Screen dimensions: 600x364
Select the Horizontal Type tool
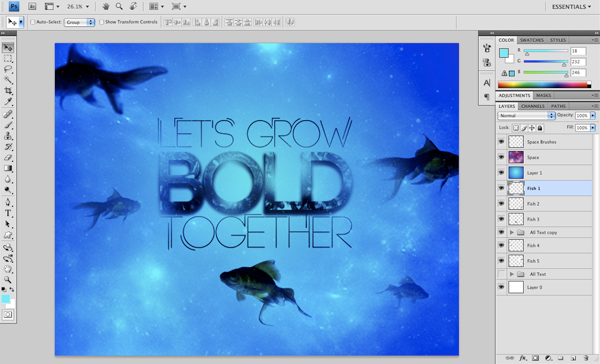point(8,213)
